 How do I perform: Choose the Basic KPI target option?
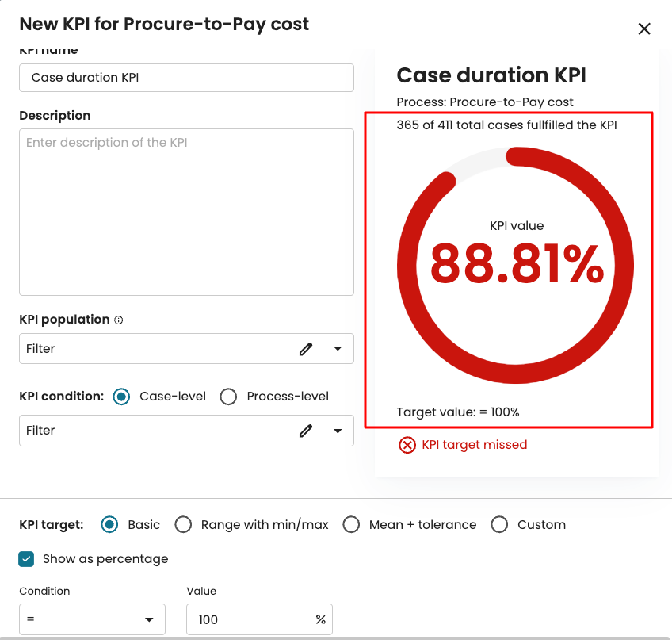110,525
